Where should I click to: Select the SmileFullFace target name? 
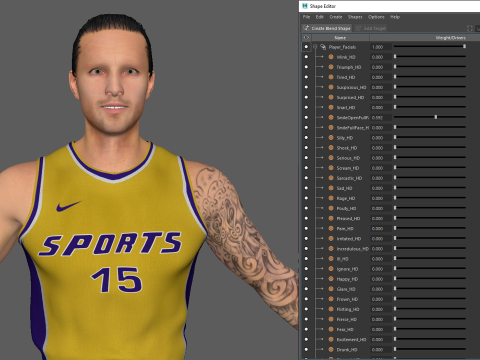point(353,128)
